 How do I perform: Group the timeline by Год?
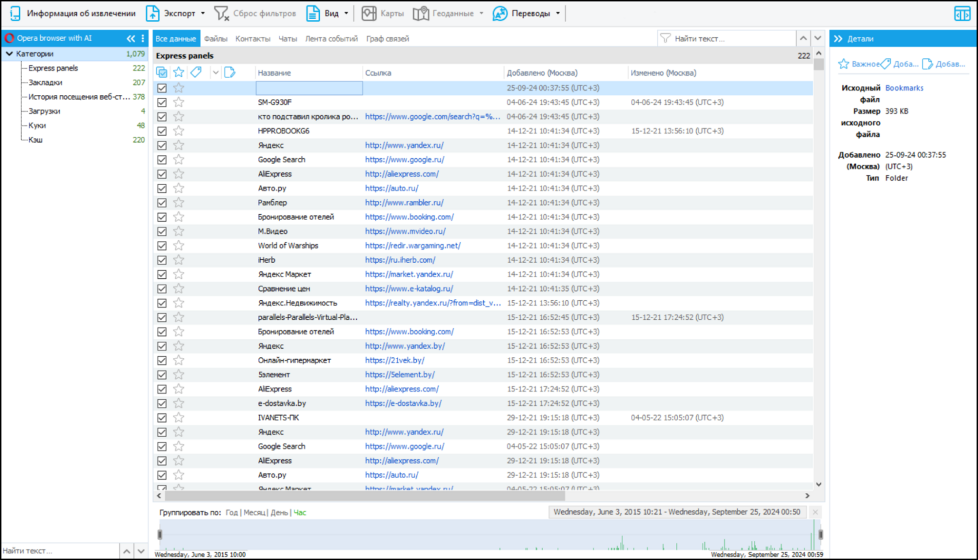[232, 513]
